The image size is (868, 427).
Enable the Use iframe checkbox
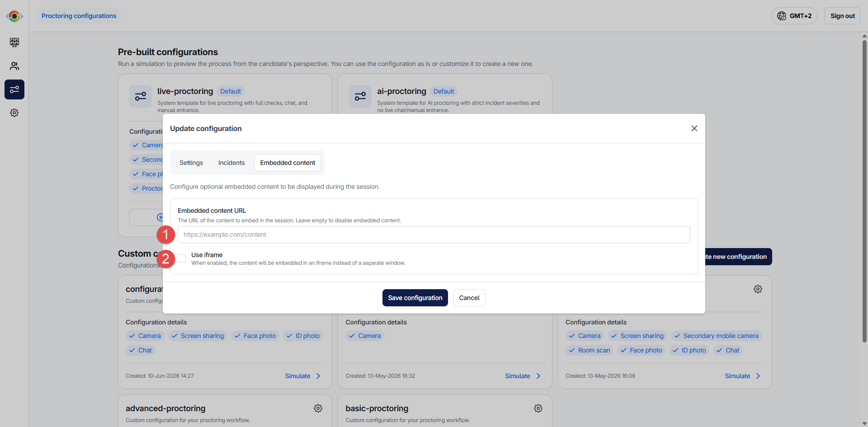pos(182,258)
